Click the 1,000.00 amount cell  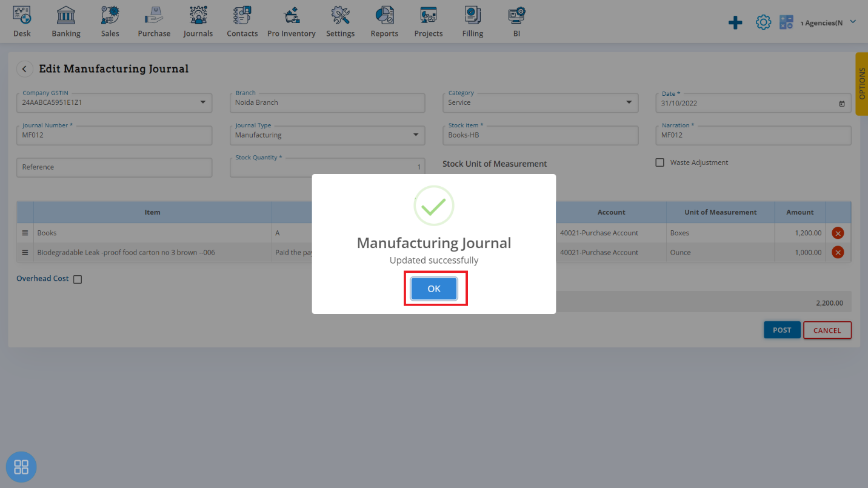coord(800,252)
